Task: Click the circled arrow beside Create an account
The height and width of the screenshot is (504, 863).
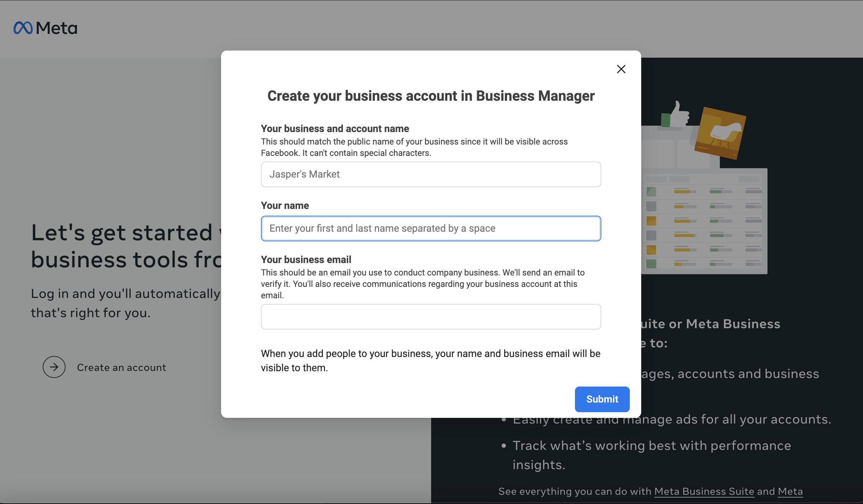Action: tap(54, 367)
